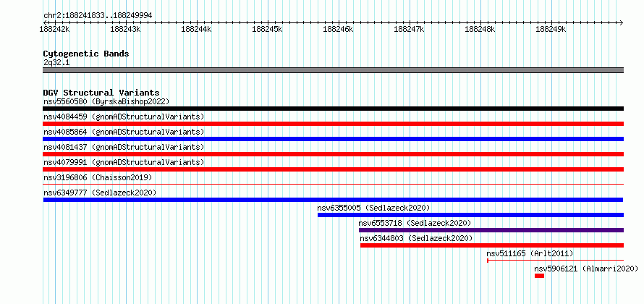The height and width of the screenshot is (304, 644).
Task: Select the black nsv5560580 variant bar
Action: click(334, 109)
